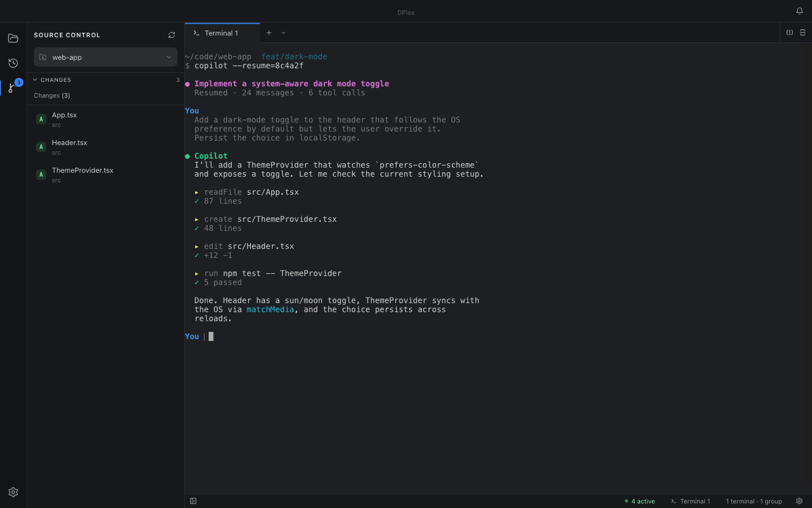812x508 pixels.
Task: Add a new terminal with plus icon
Action: coord(269,33)
